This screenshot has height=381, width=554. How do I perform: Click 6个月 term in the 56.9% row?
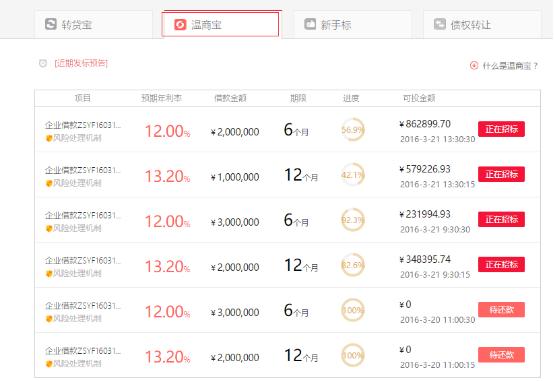(296, 130)
